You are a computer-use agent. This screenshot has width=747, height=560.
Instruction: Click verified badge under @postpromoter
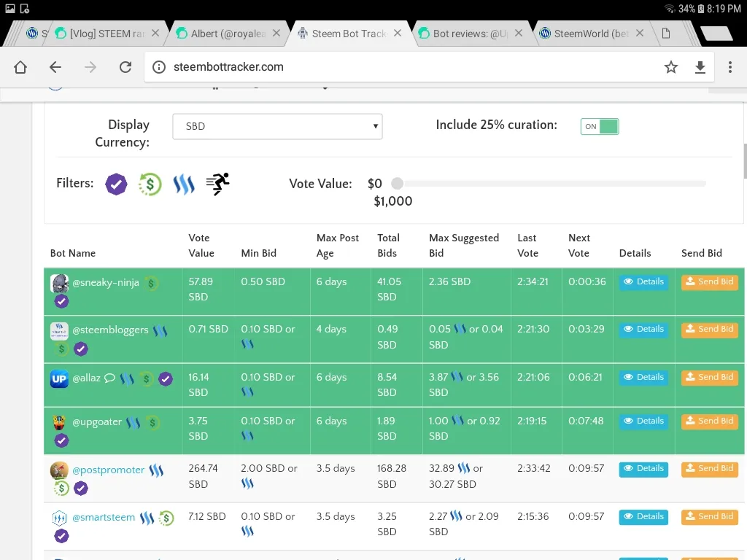pos(81,488)
